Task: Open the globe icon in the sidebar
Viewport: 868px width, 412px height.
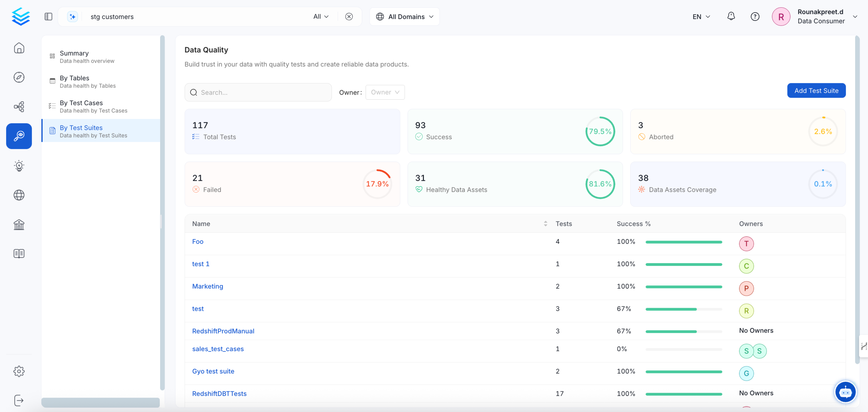Action: pyautogui.click(x=19, y=195)
